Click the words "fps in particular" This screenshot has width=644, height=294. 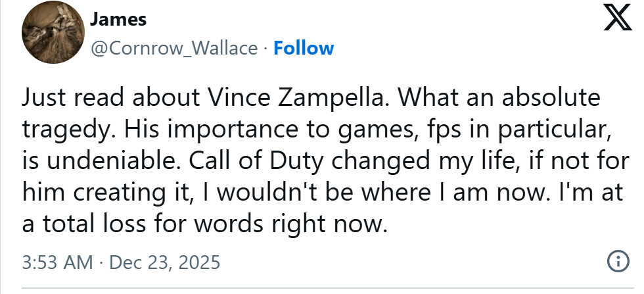click(507, 130)
